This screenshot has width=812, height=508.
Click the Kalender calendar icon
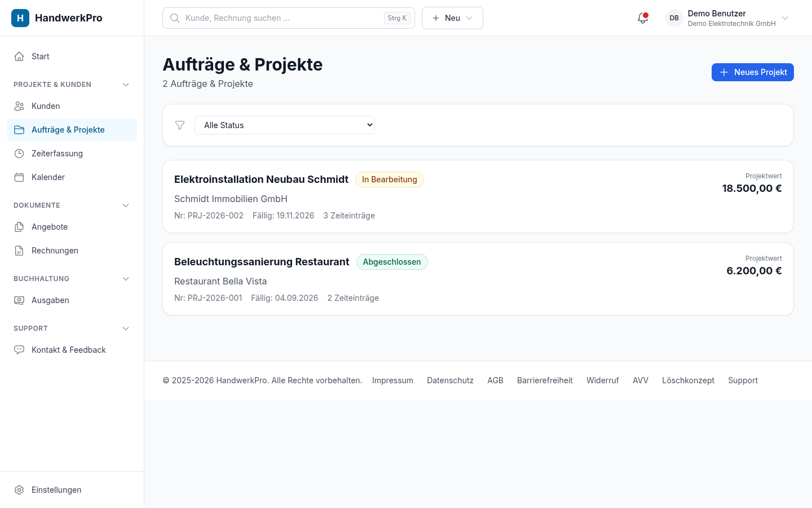(19, 177)
